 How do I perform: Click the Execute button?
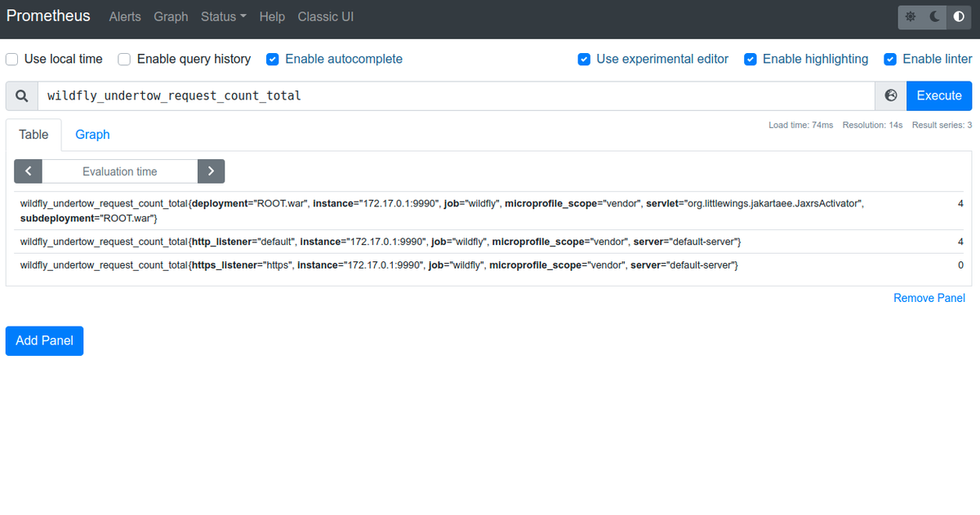click(x=939, y=95)
